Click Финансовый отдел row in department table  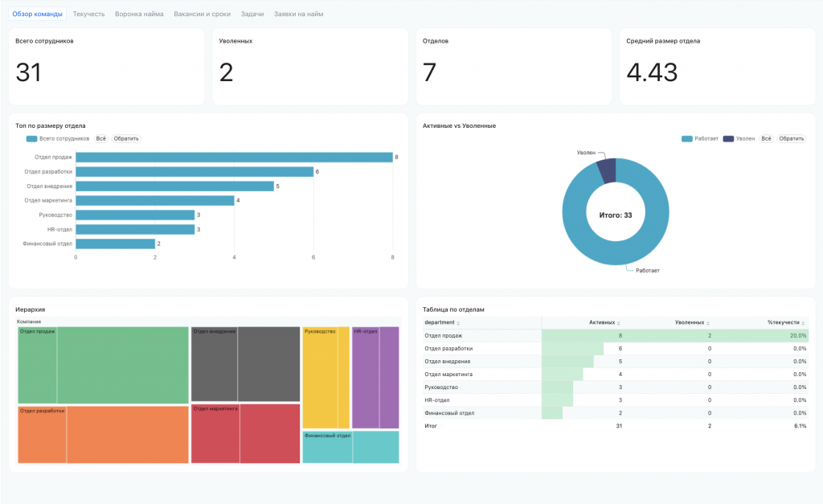click(616, 413)
